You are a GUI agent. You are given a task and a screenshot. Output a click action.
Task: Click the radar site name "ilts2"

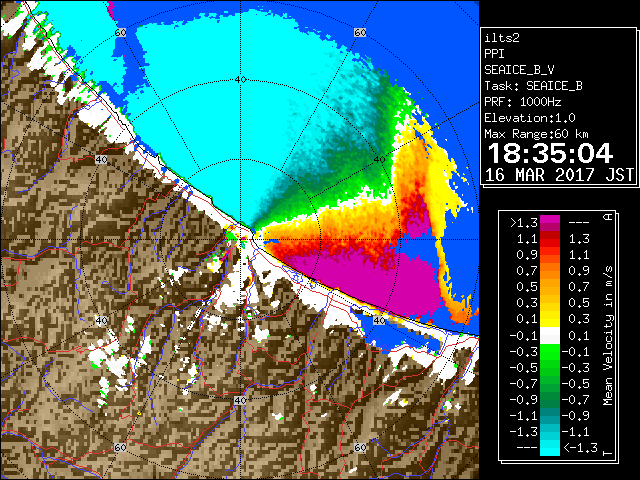pos(502,38)
